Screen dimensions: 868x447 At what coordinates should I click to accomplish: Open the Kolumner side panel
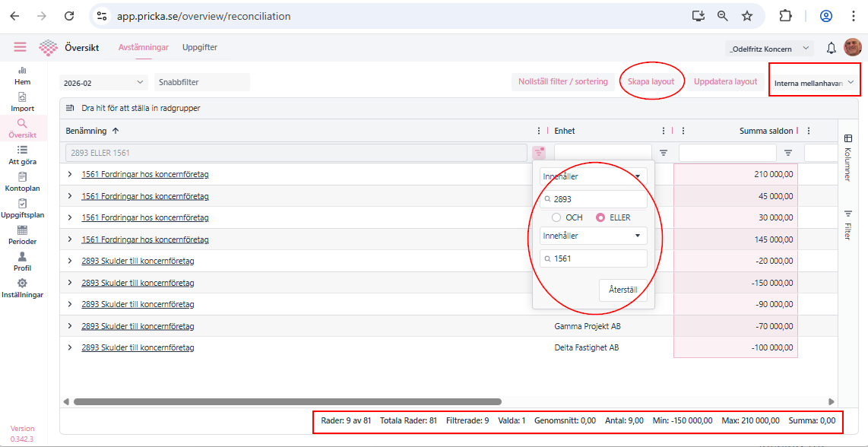[x=848, y=157]
